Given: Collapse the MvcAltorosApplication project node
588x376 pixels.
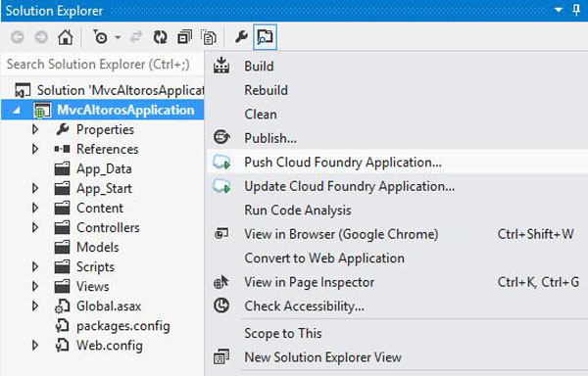Looking at the screenshot, I should [x=17, y=110].
